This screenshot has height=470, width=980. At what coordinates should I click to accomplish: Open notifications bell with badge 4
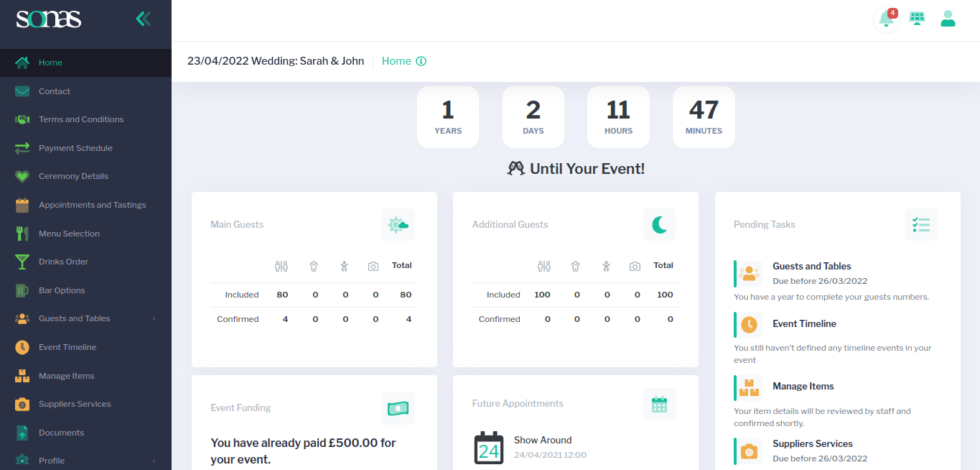click(887, 19)
